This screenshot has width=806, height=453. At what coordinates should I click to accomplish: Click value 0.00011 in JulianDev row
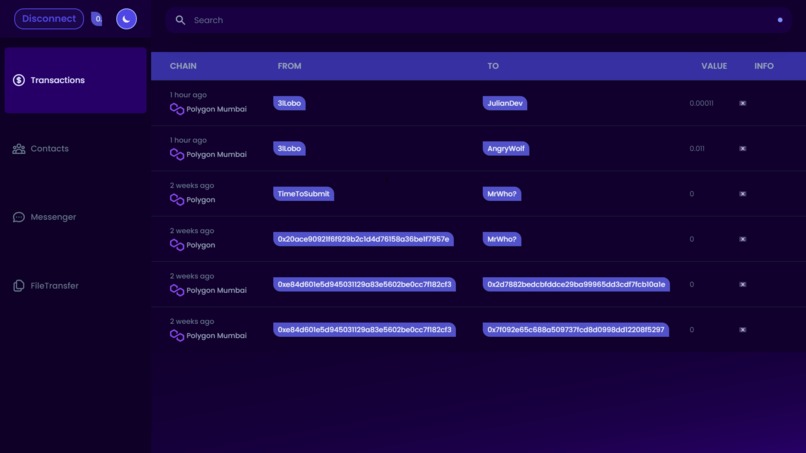[x=701, y=103]
